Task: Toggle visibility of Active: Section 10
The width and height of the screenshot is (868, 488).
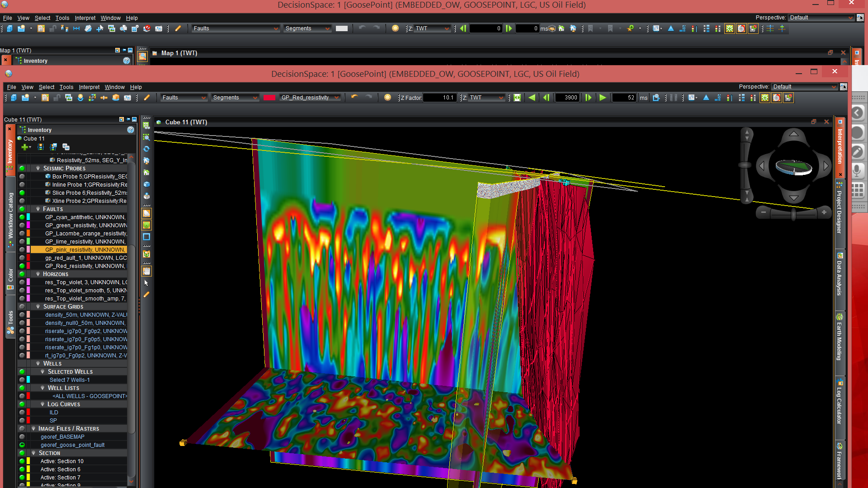Action: (22, 461)
